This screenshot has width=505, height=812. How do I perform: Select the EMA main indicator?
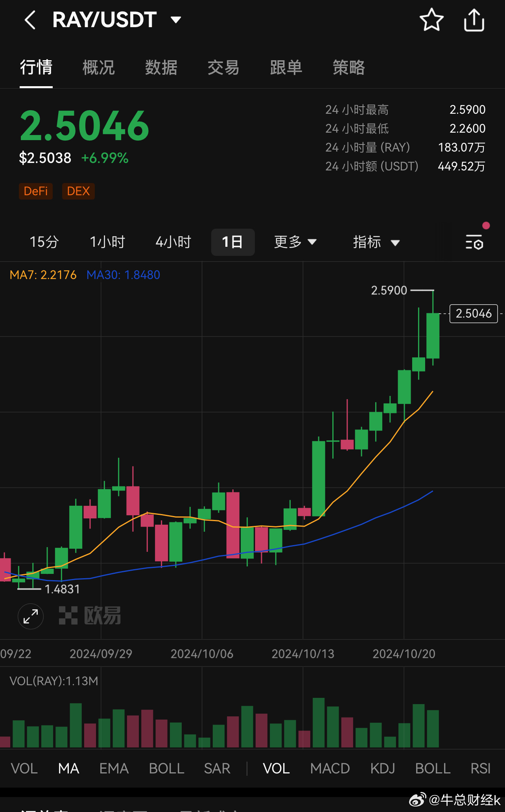[x=114, y=768]
